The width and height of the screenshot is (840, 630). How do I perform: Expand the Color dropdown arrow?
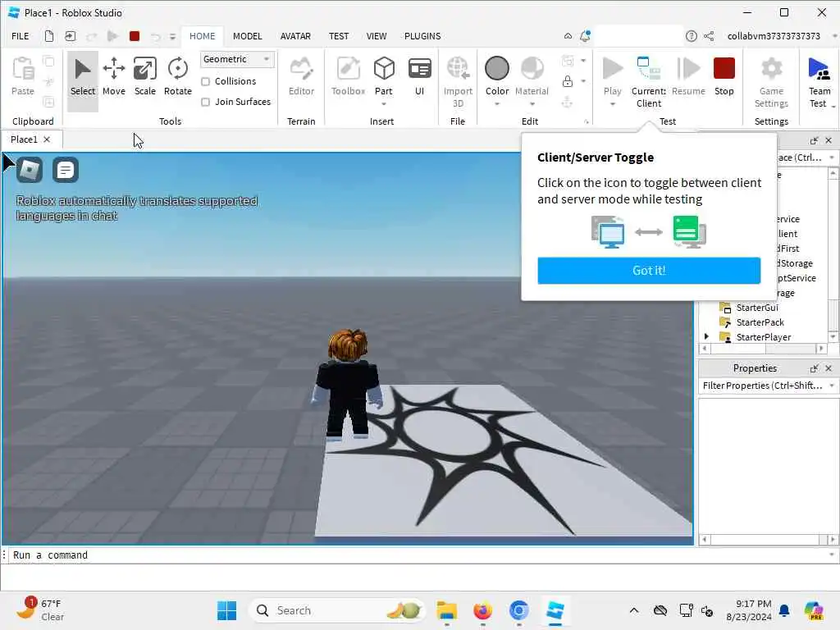click(496, 104)
